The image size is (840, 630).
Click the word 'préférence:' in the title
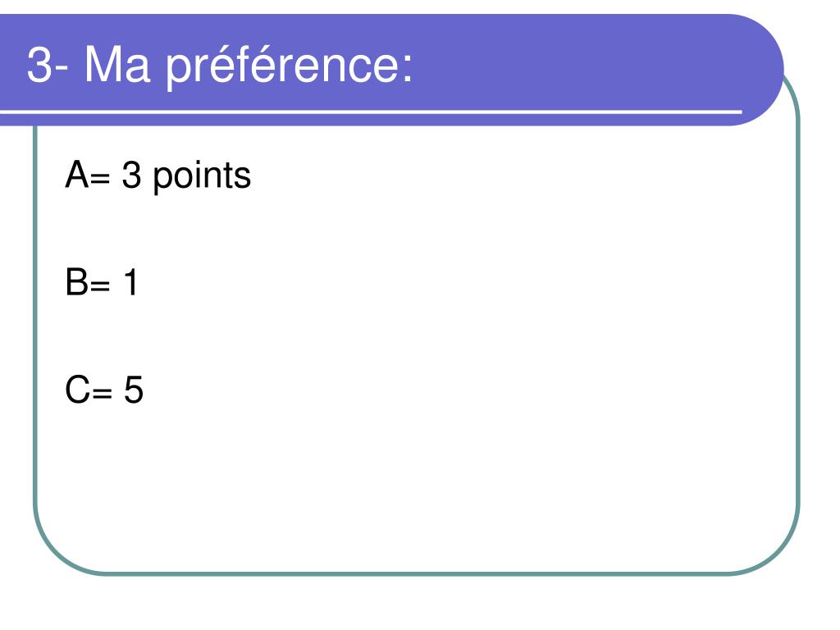(290, 67)
